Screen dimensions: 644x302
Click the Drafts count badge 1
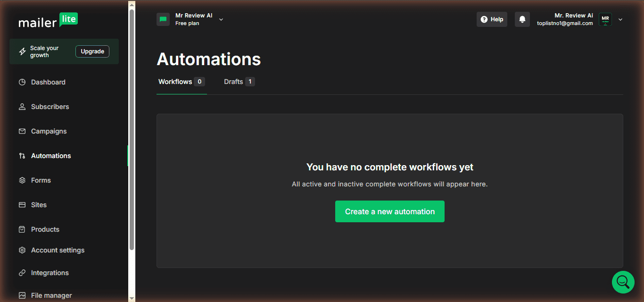pos(250,82)
